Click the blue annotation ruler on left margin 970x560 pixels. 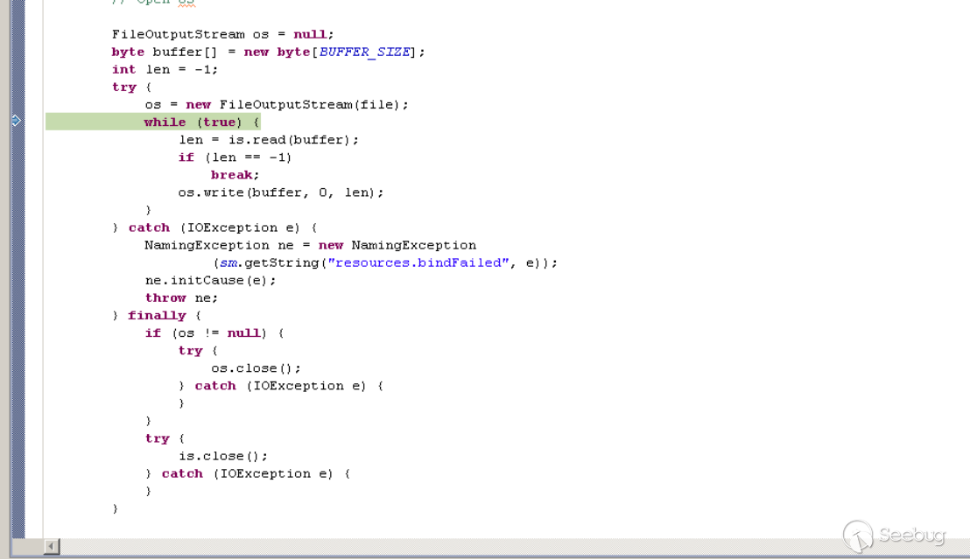[18, 269]
